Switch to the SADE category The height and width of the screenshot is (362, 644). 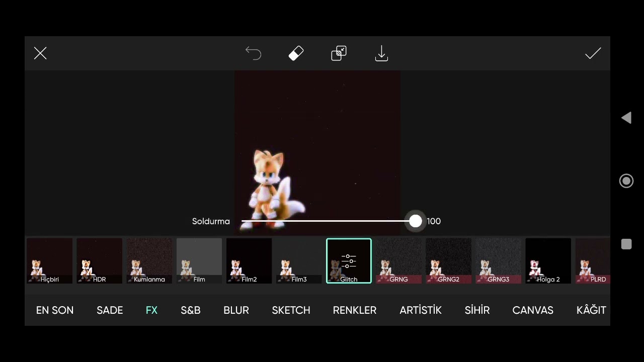coord(110,310)
